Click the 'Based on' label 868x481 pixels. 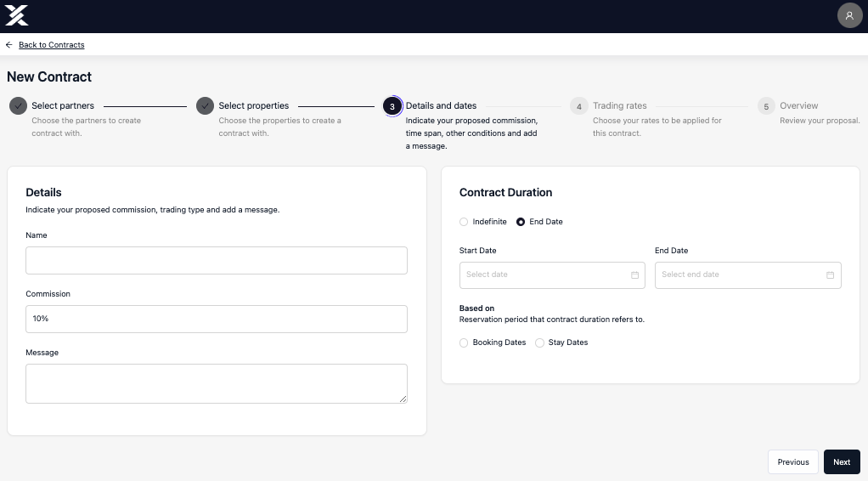[x=476, y=308]
